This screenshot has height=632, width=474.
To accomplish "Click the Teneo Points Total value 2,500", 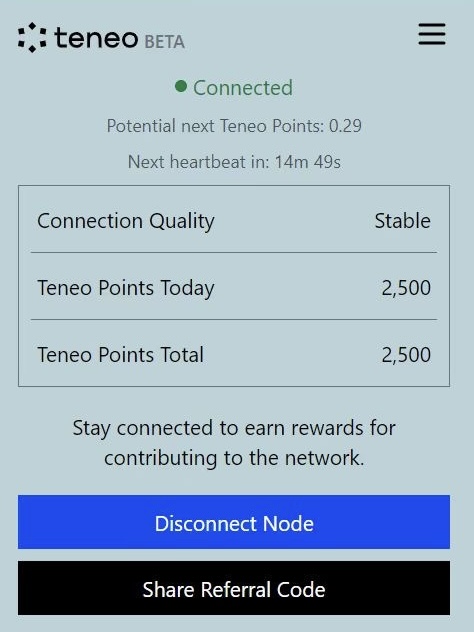I will pyautogui.click(x=406, y=355).
